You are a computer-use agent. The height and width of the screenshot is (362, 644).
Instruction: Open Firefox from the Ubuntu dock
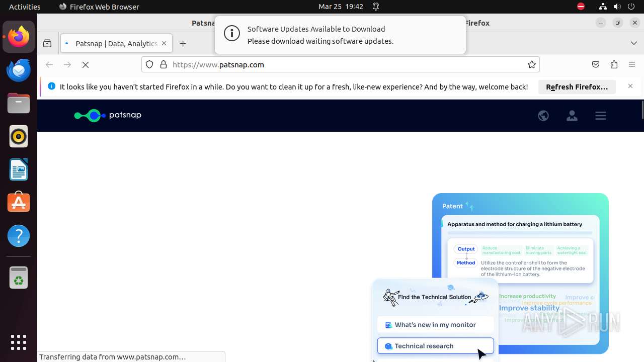[x=19, y=37]
